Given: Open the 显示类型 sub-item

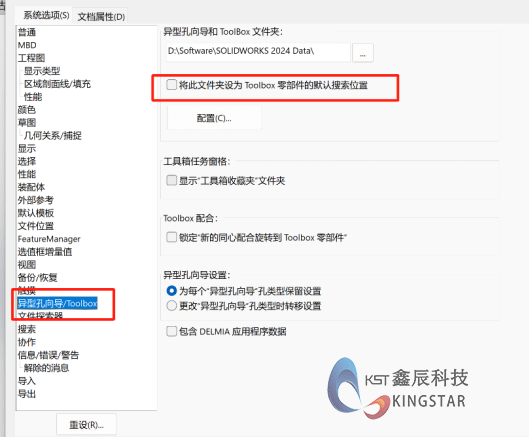Looking at the screenshot, I should click(x=42, y=71).
